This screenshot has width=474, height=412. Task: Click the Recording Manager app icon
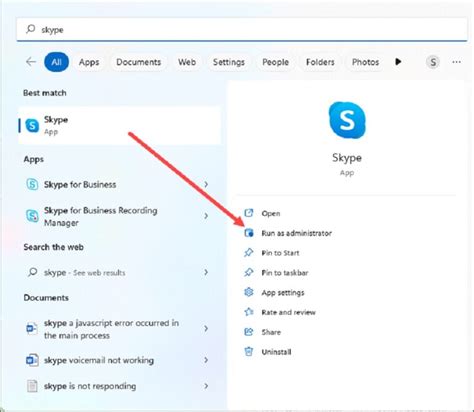[x=32, y=216]
